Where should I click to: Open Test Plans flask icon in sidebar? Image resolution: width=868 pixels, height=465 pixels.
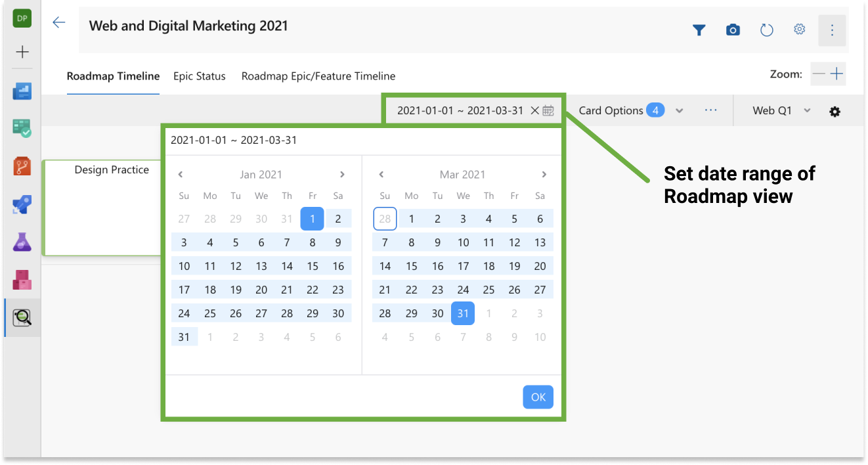point(22,242)
